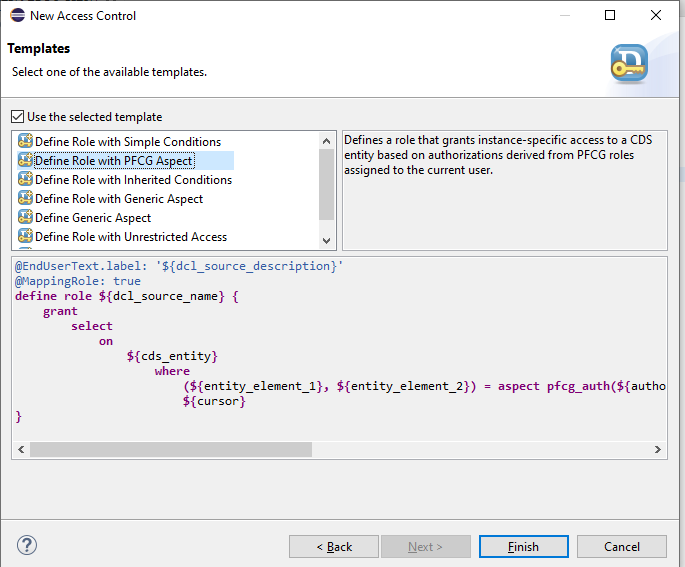Click the ${cds_entity} placeholder in preview
The width and height of the screenshot is (685, 567).
click(172, 356)
